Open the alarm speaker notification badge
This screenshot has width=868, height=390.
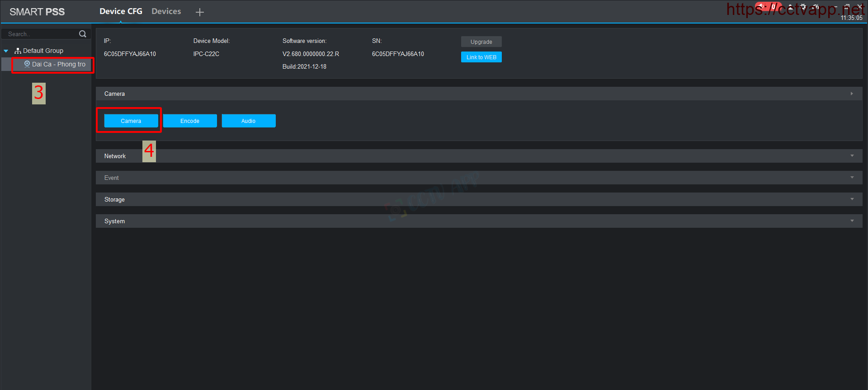click(767, 7)
